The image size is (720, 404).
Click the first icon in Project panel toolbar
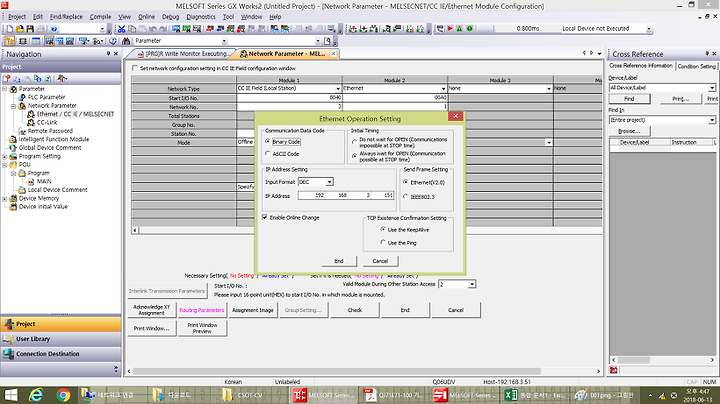tap(7, 79)
